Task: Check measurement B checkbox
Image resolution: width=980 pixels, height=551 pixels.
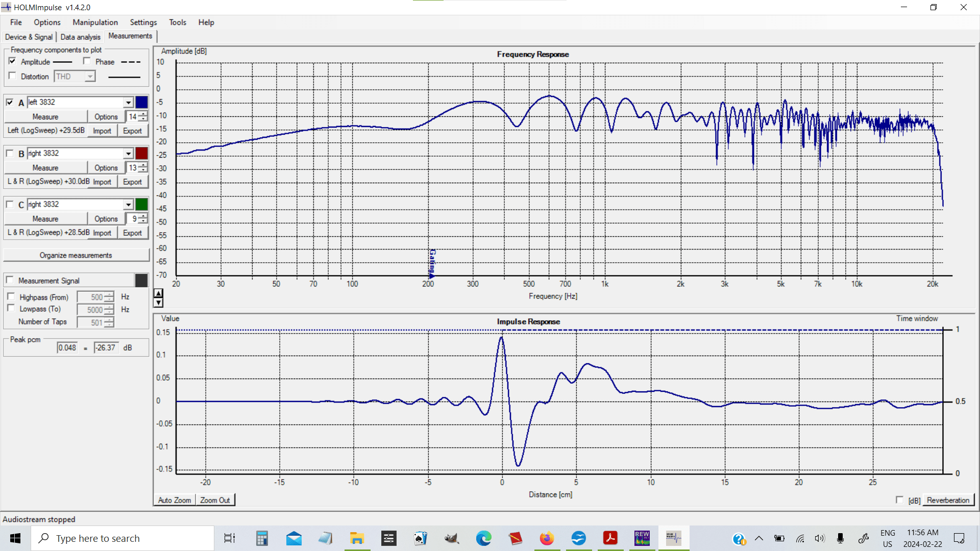Action: [x=10, y=153]
